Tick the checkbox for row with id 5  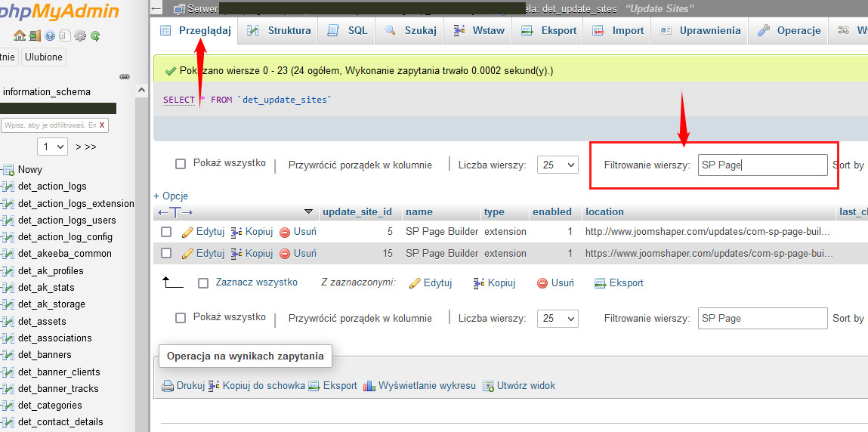click(166, 232)
